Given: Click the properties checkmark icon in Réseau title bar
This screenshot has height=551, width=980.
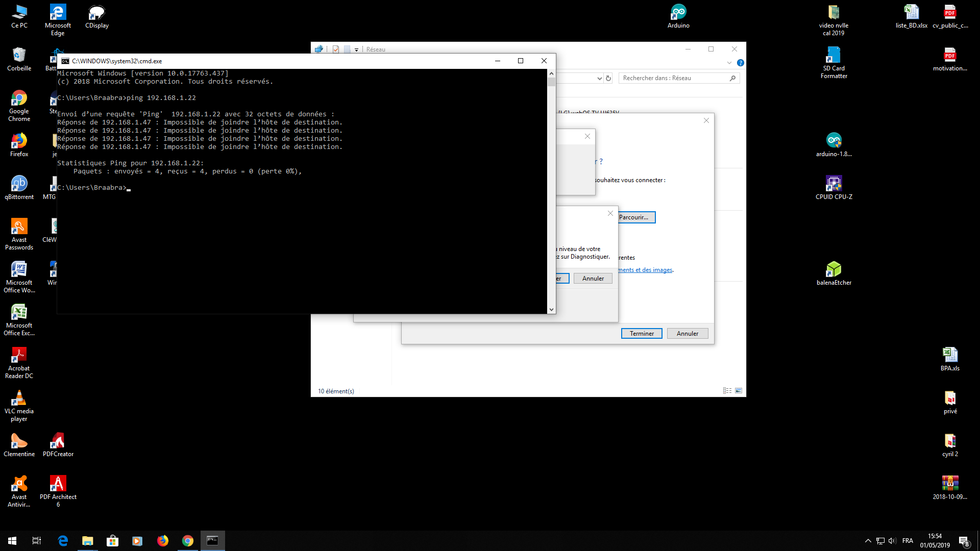Looking at the screenshot, I should pyautogui.click(x=336, y=49).
